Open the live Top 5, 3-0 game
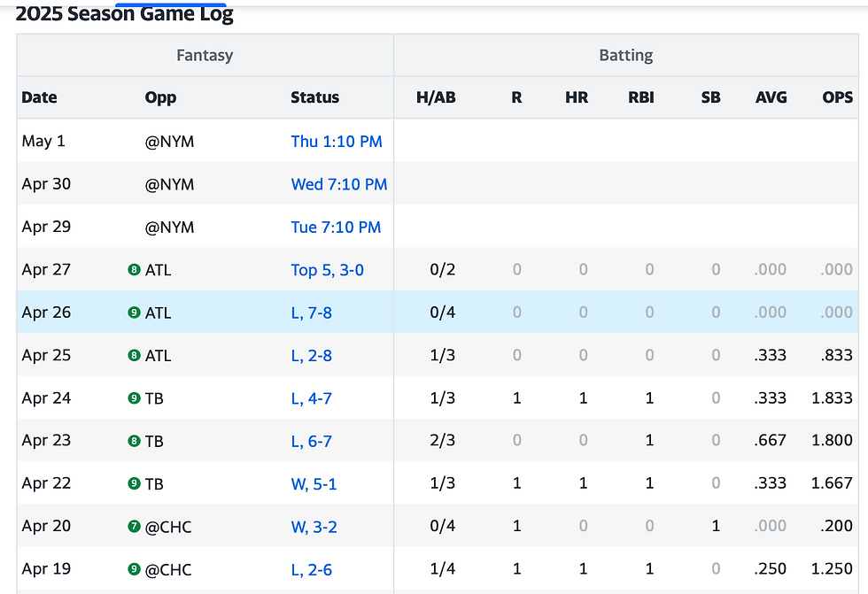Viewport: 868px width, 594px height. coord(327,270)
